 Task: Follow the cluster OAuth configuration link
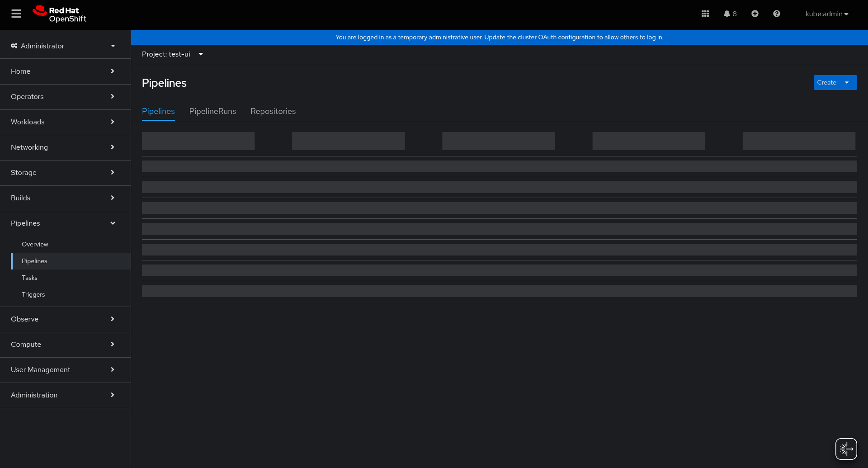(557, 38)
